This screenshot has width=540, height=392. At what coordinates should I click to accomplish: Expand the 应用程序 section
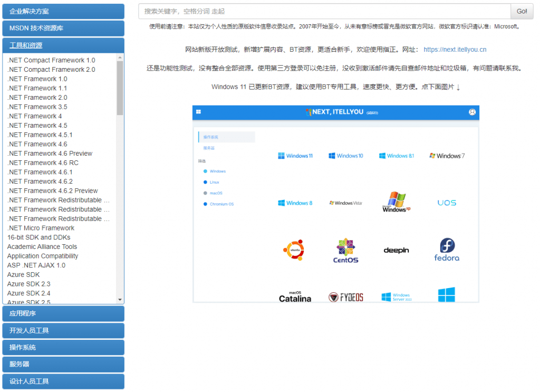(x=63, y=313)
